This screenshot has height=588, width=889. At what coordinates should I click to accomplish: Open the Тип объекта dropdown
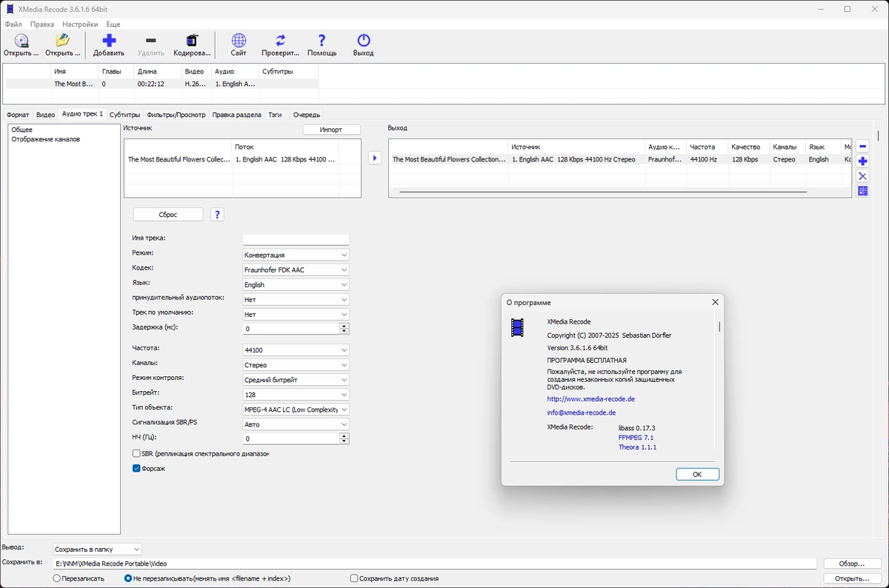(296, 409)
